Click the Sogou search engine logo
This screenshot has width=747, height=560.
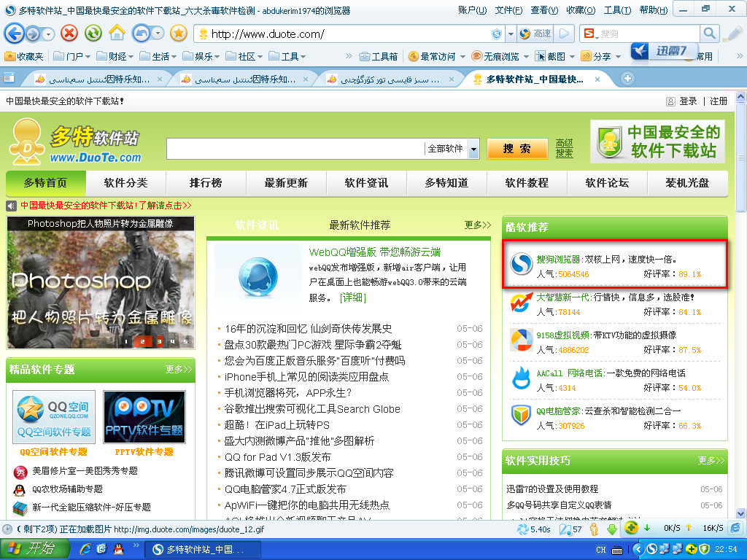point(589,34)
